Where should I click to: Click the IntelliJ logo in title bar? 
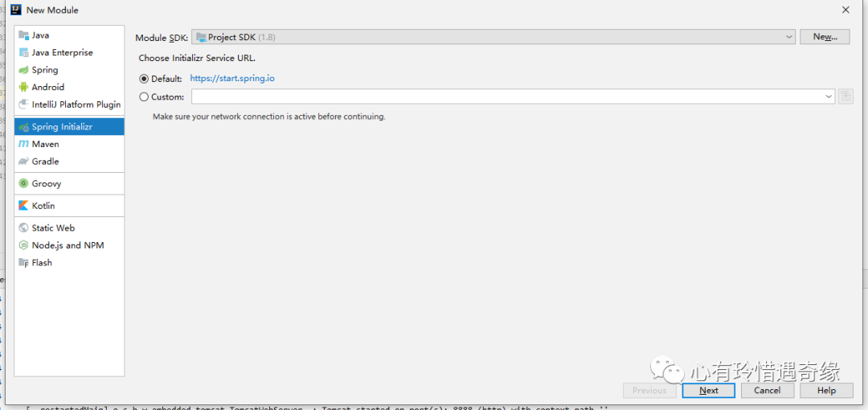[x=16, y=10]
